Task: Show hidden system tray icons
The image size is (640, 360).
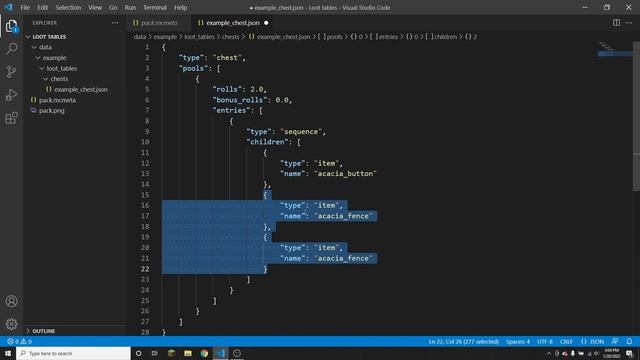Action: (x=549, y=353)
